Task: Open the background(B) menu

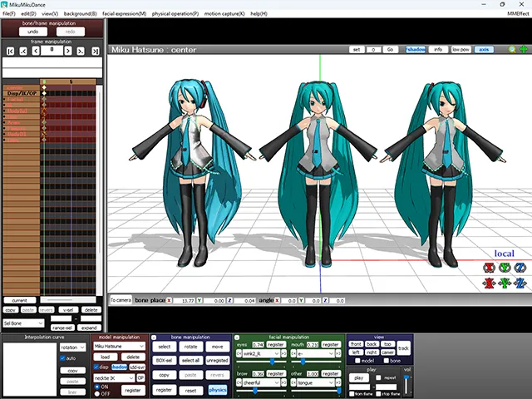Action: pos(80,13)
